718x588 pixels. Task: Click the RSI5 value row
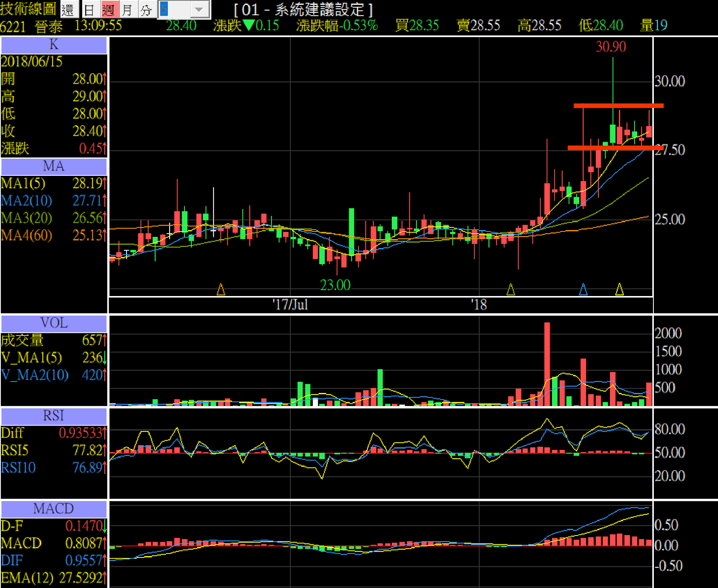pos(54,451)
